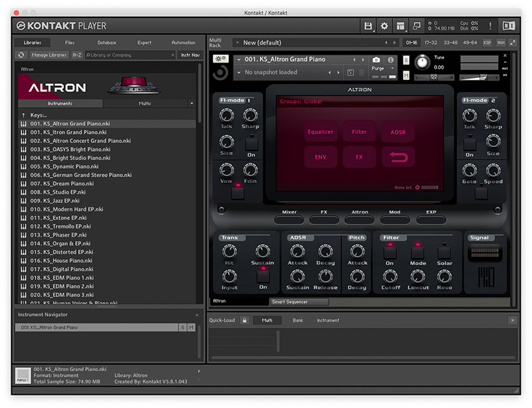This screenshot has width=532, height=408.
Task: Open the Purge dropdown menu
Action: coord(392,69)
